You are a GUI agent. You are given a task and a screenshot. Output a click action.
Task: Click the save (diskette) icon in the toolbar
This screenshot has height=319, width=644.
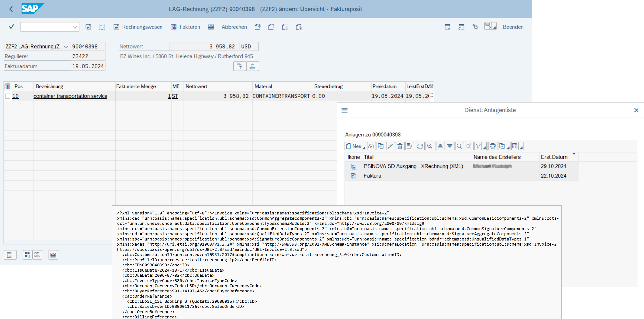tap(88, 27)
